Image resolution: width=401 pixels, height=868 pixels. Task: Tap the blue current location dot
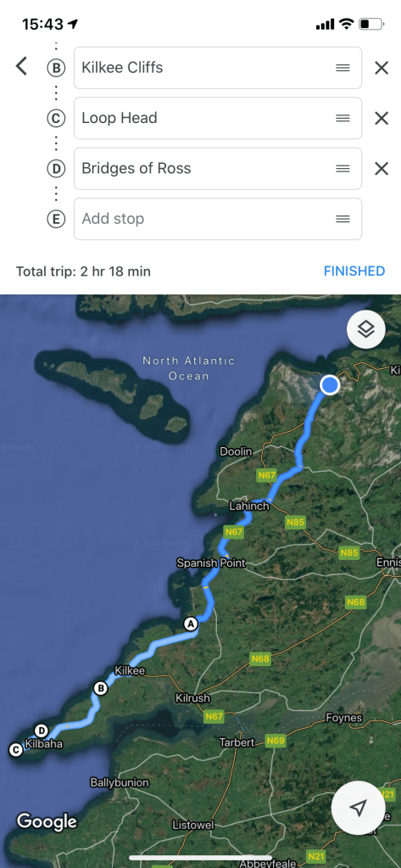click(x=330, y=384)
